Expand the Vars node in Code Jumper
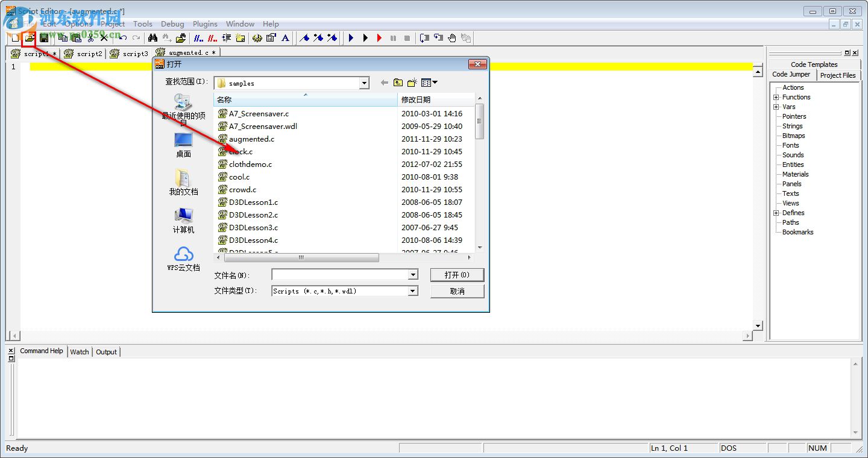This screenshot has height=458, width=868. tap(776, 107)
